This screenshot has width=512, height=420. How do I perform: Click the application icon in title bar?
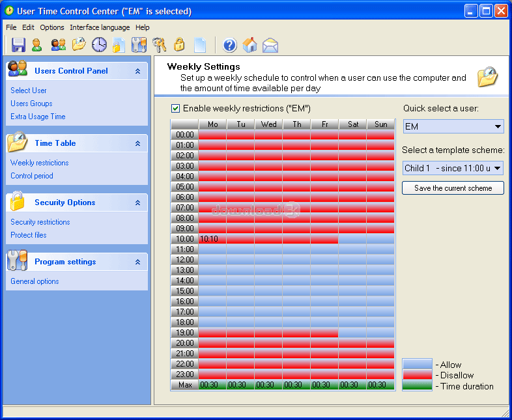[x=9, y=11]
